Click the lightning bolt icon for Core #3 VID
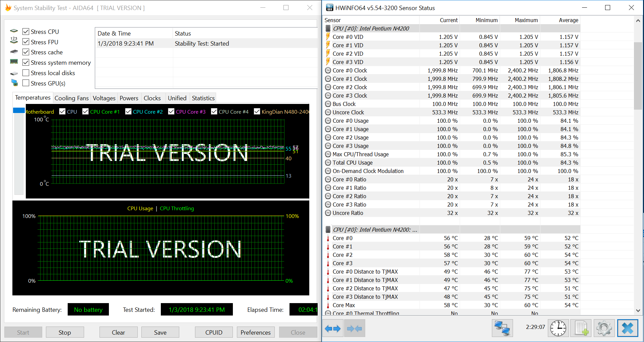This screenshot has width=644, height=342. (328, 62)
